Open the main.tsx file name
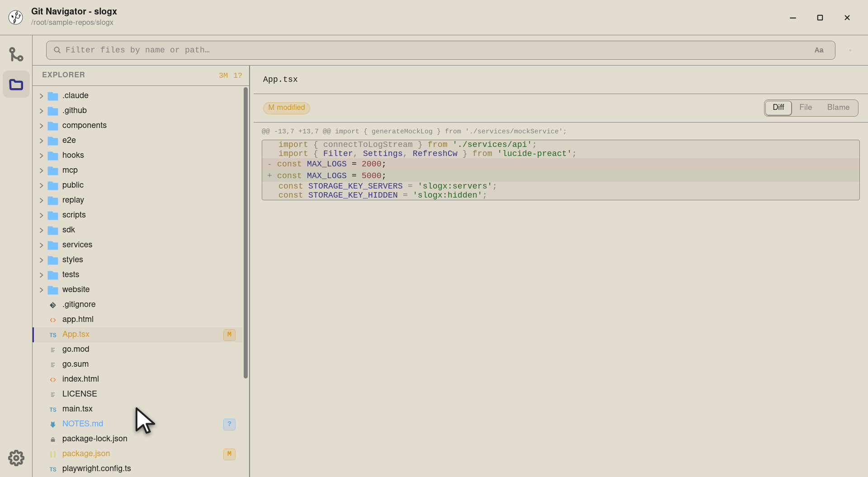 point(77,409)
